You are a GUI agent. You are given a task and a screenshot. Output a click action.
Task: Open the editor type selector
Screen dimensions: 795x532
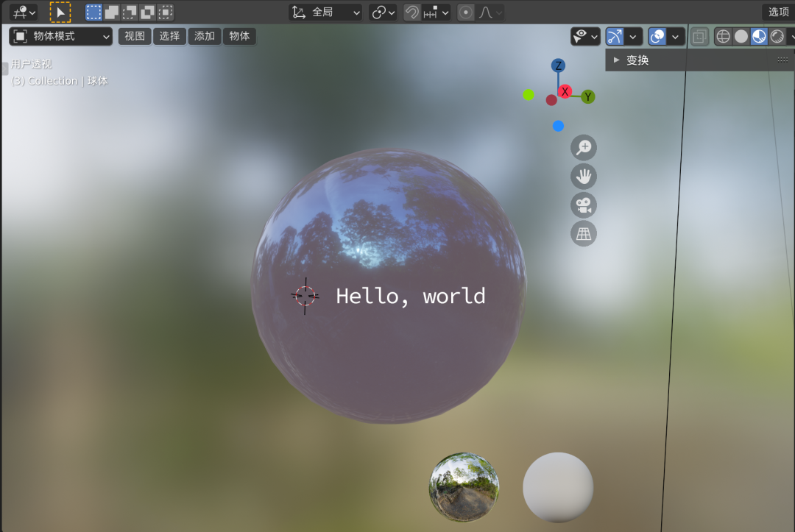23,13
